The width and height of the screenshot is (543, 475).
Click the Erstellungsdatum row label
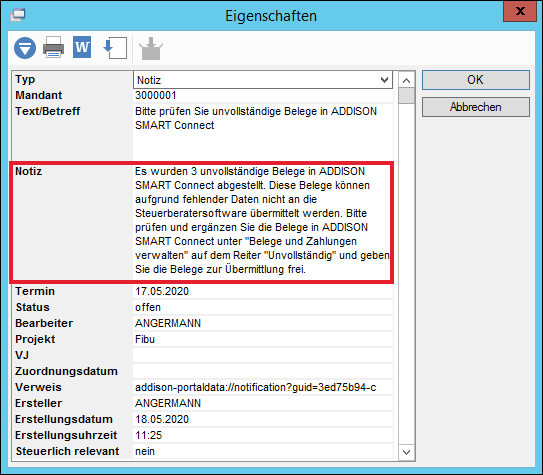coord(64,419)
